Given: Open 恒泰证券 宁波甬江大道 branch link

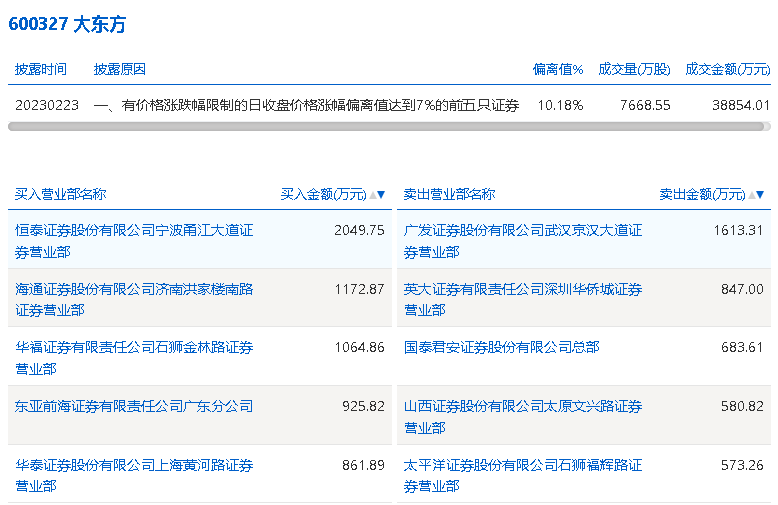Looking at the screenshot, I should pos(134,241).
